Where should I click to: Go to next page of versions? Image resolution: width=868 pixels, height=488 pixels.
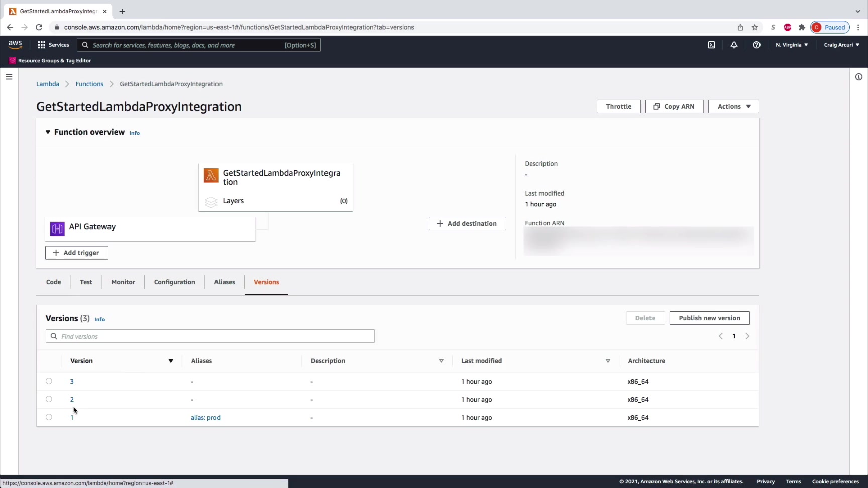click(x=747, y=336)
